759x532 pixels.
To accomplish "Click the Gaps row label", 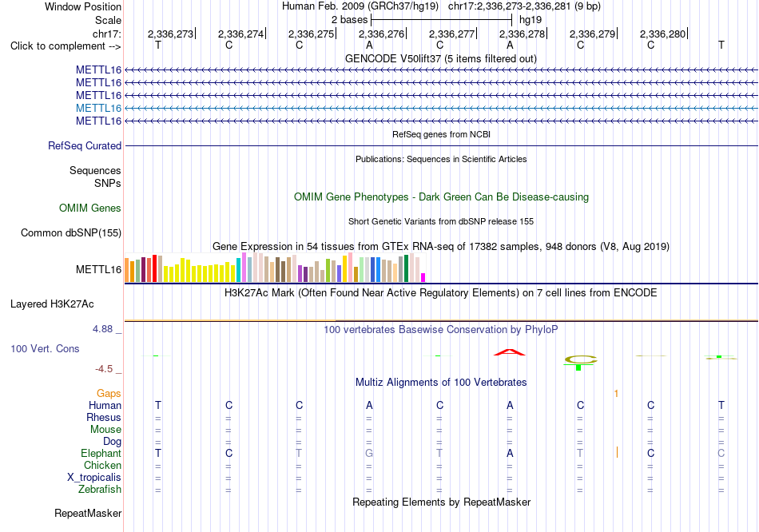I will click(109, 394).
